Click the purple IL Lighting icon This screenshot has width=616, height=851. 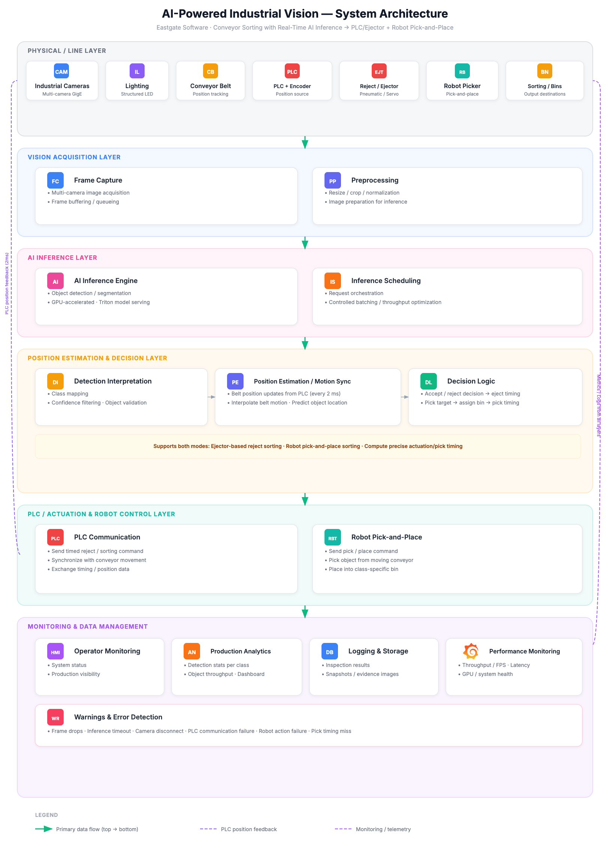pos(137,71)
